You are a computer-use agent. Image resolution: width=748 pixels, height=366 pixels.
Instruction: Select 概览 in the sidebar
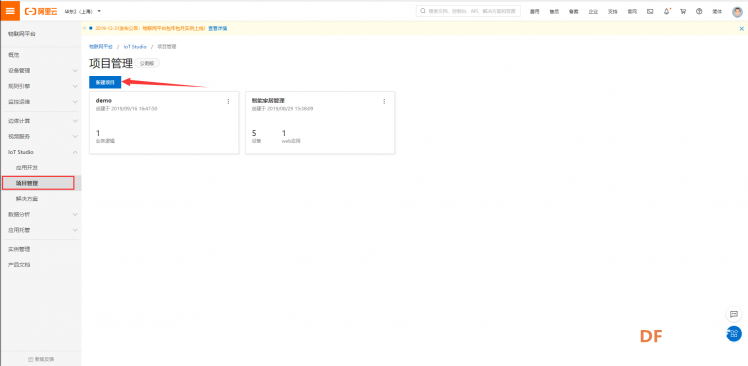pos(13,55)
